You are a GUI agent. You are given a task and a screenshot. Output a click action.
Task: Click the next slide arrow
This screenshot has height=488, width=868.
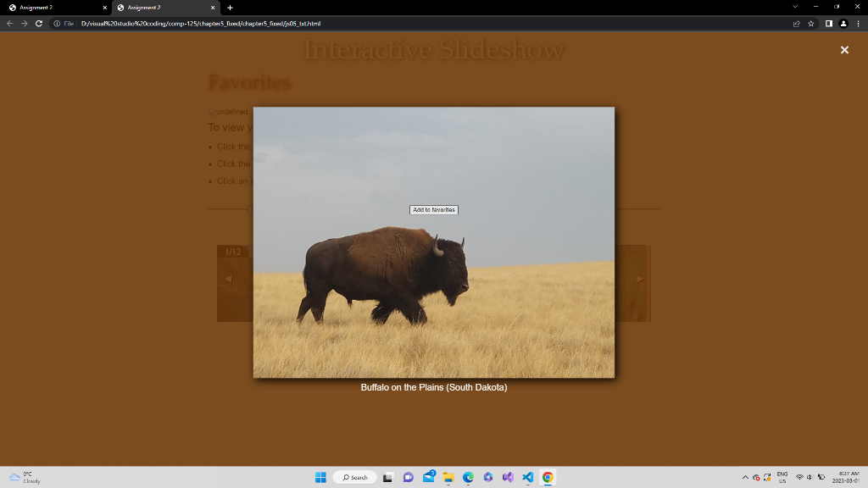tap(640, 278)
